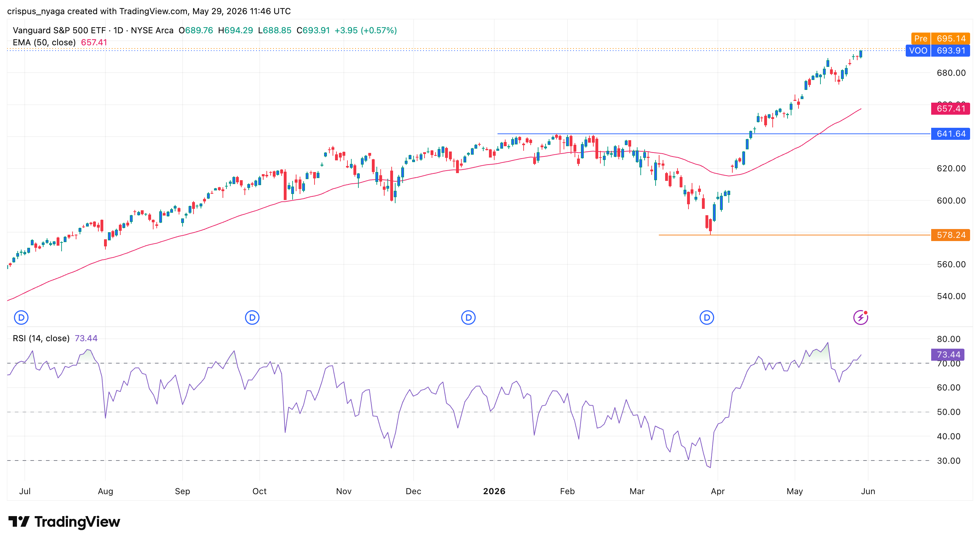Viewport: 980px width, 543px height.
Task: Click the Aug label on time axis
Action: coord(105,491)
